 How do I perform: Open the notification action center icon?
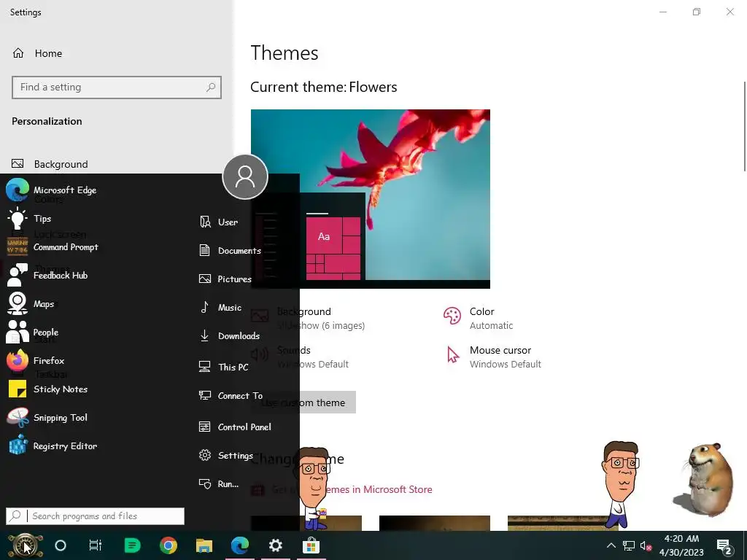[724, 547]
